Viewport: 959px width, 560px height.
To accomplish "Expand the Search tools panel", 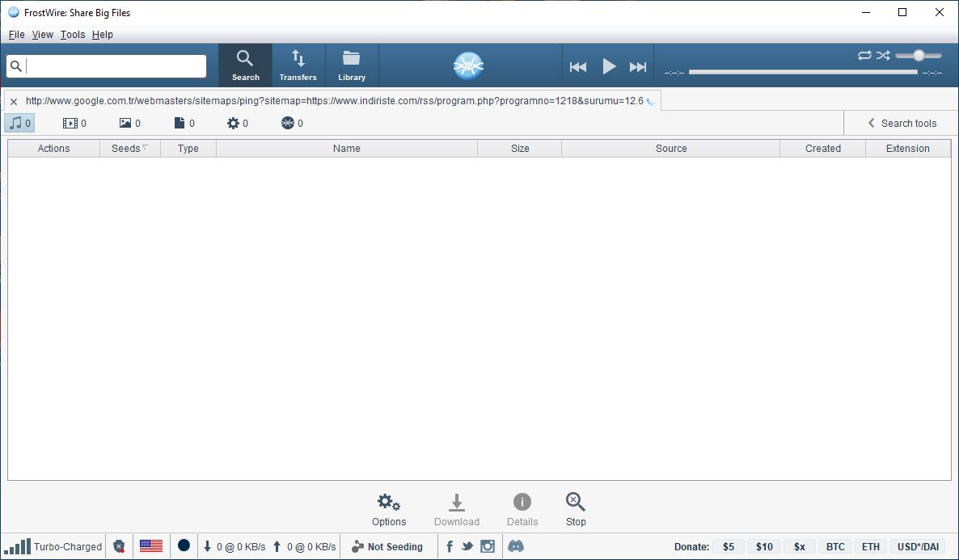I will pyautogui.click(x=902, y=123).
